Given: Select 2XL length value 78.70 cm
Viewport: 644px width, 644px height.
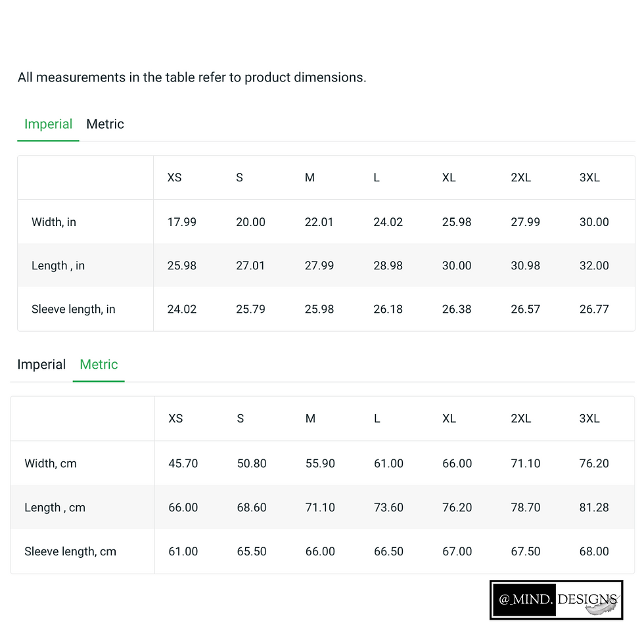Looking at the screenshot, I should pos(526,507).
